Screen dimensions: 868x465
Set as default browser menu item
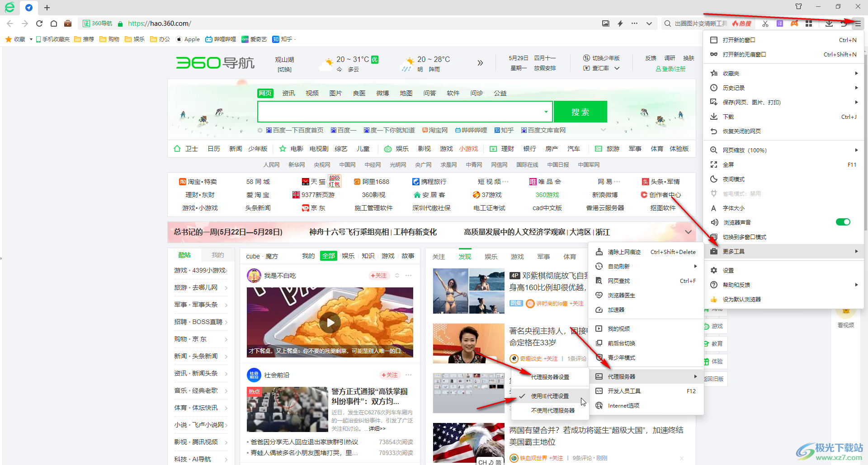click(783, 299)
